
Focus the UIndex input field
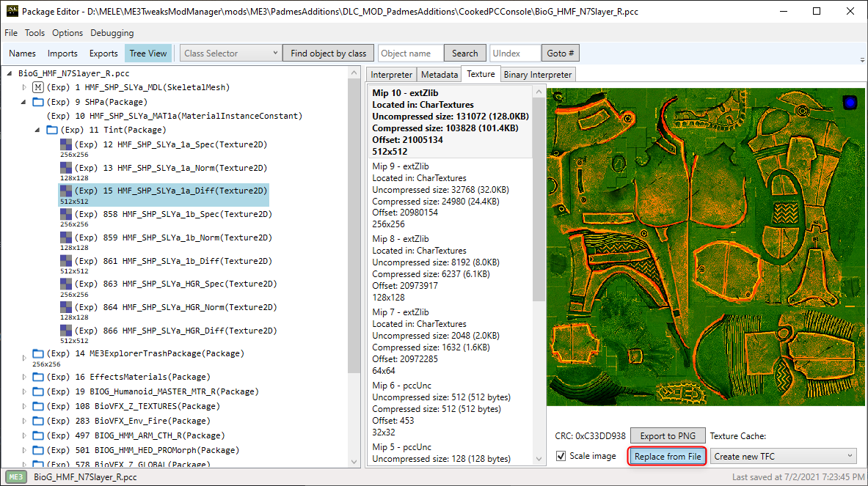[515, 53]
